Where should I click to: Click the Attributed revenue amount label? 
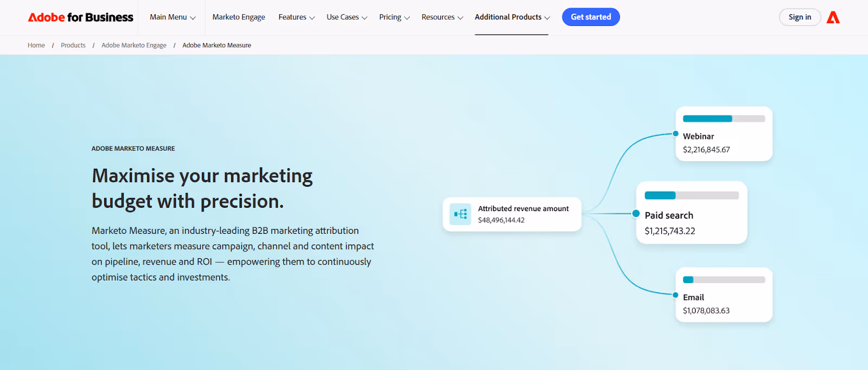[524, 209]
